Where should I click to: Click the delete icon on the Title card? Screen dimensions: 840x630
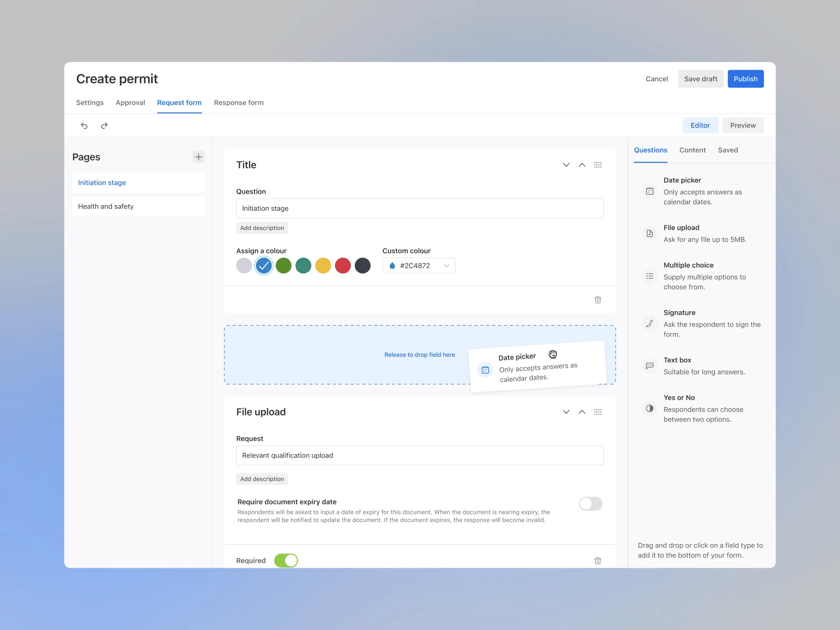tap(597, 299)
